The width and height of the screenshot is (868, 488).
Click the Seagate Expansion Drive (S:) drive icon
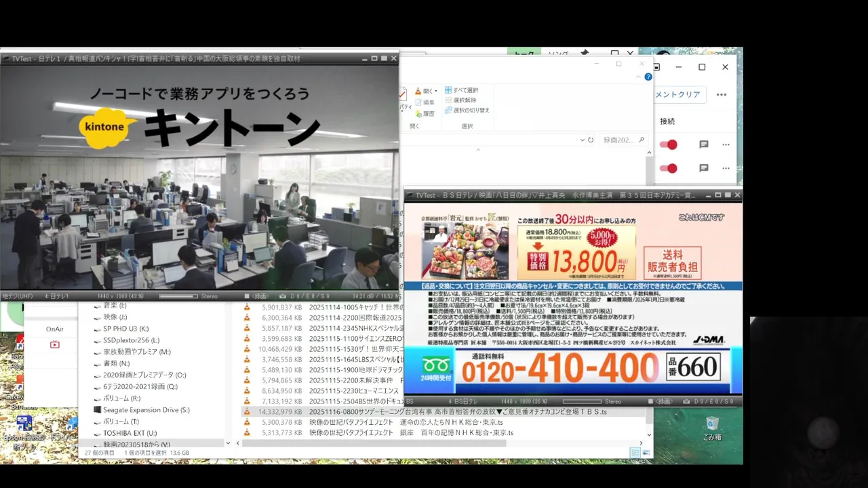click(x=97, y=410)
